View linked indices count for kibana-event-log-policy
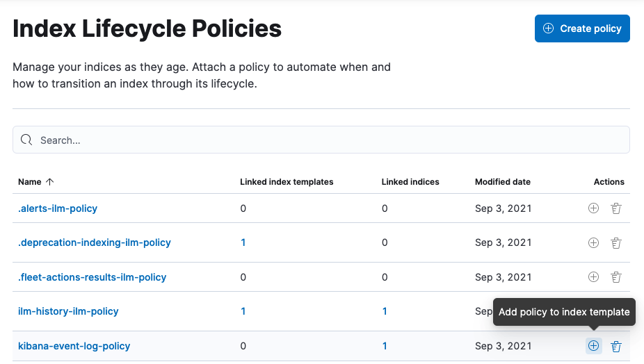This screenshot has height=364, width=644. [385, 346]
